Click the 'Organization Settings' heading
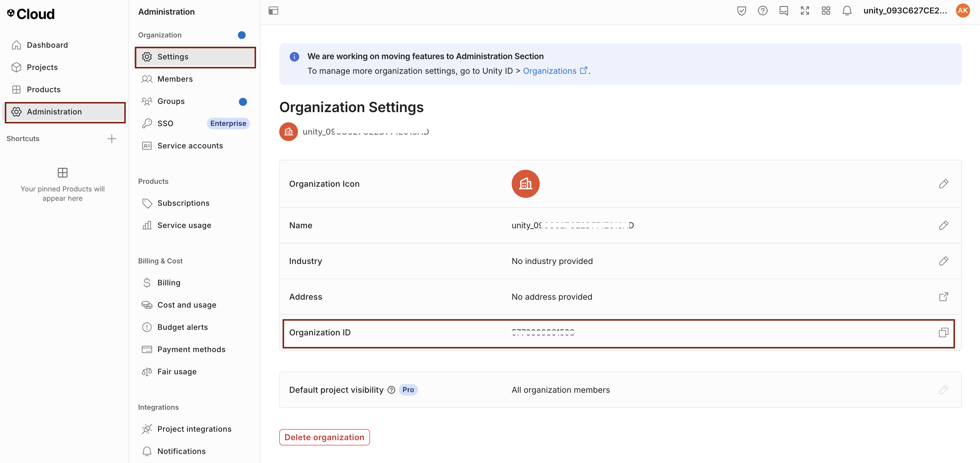980x463 pixels. click(351, 107)
